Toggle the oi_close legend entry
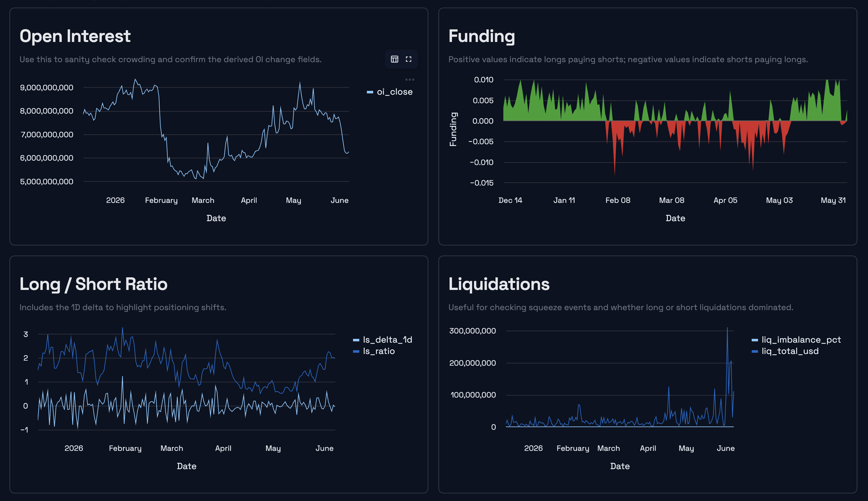 [390, 92]
